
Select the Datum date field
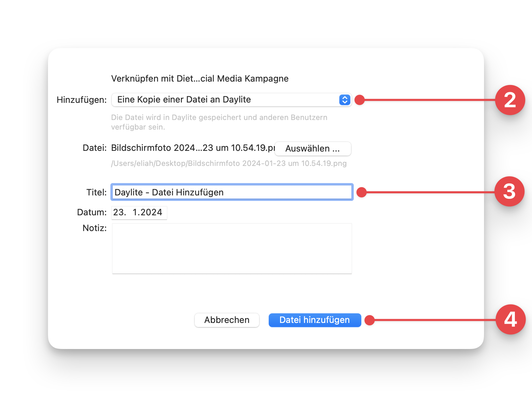(x=139, y=213)
